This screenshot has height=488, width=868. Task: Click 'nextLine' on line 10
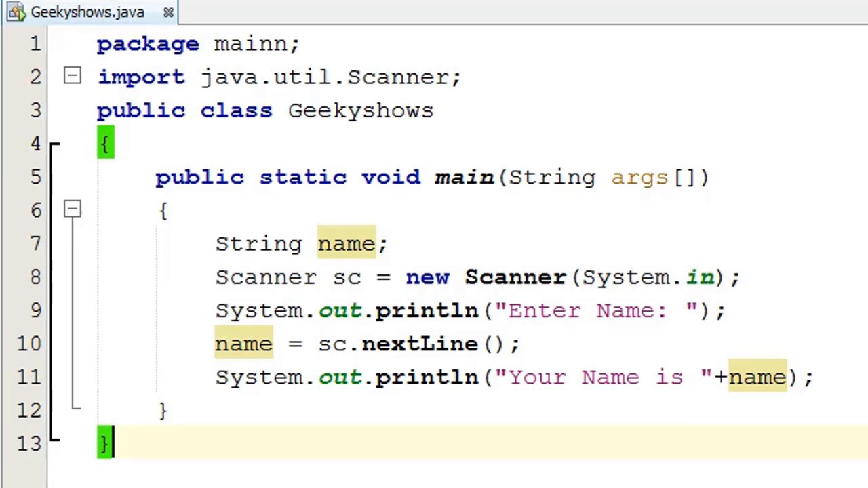420,344
